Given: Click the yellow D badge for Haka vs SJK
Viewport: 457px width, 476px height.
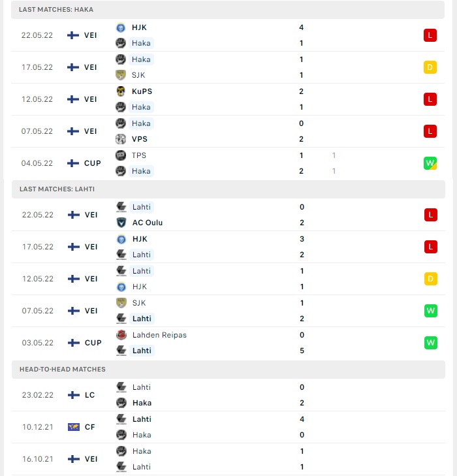Looking at the screenshot, I should (430, 67).
